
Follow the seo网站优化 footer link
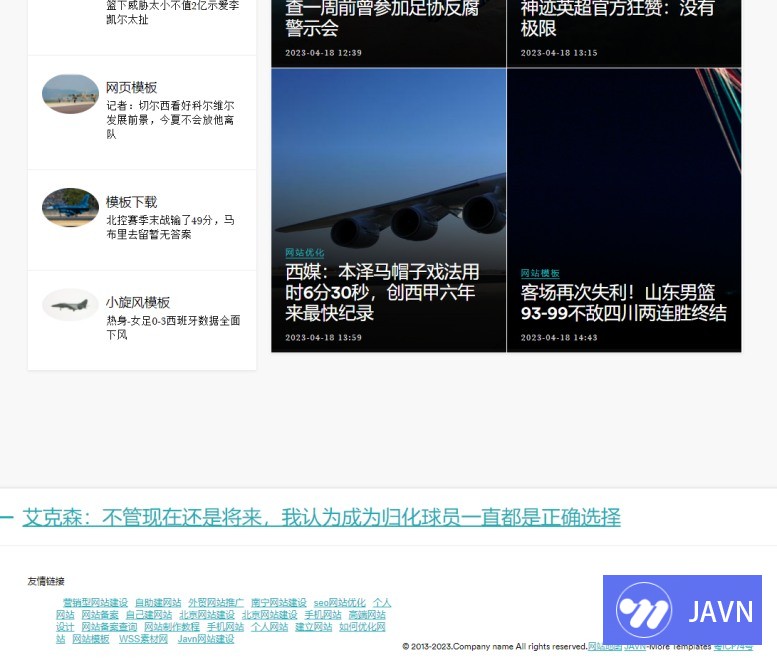tap(339, 603)
